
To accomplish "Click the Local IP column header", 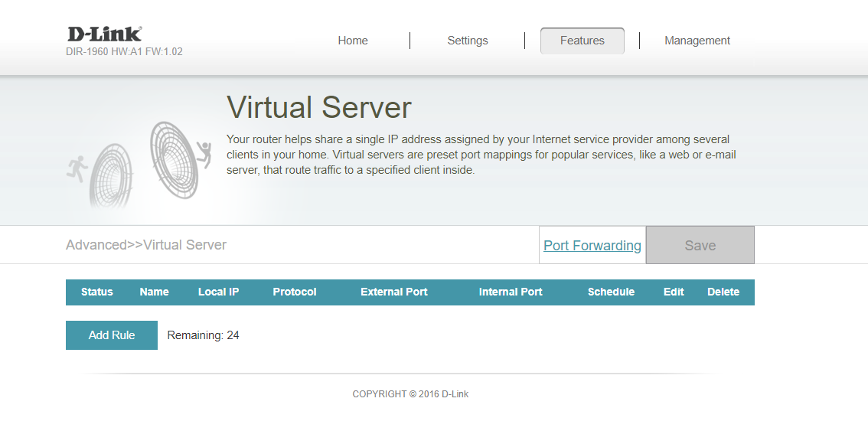I will point(219,292).
